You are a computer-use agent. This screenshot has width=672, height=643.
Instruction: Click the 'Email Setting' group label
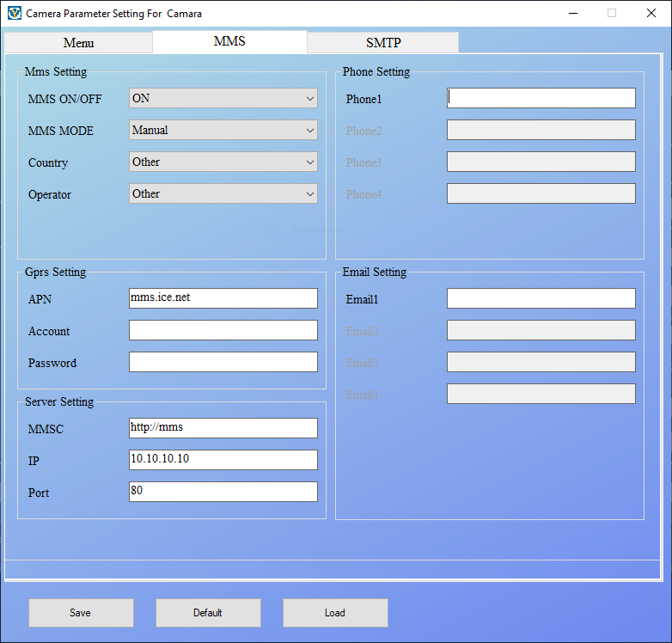click(374, 272)
